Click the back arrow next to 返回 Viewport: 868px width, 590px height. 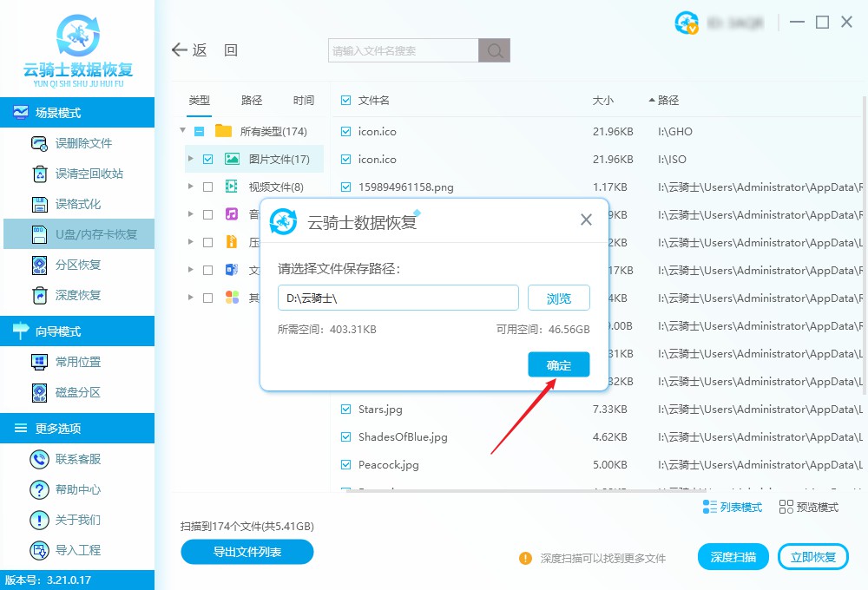180,49
